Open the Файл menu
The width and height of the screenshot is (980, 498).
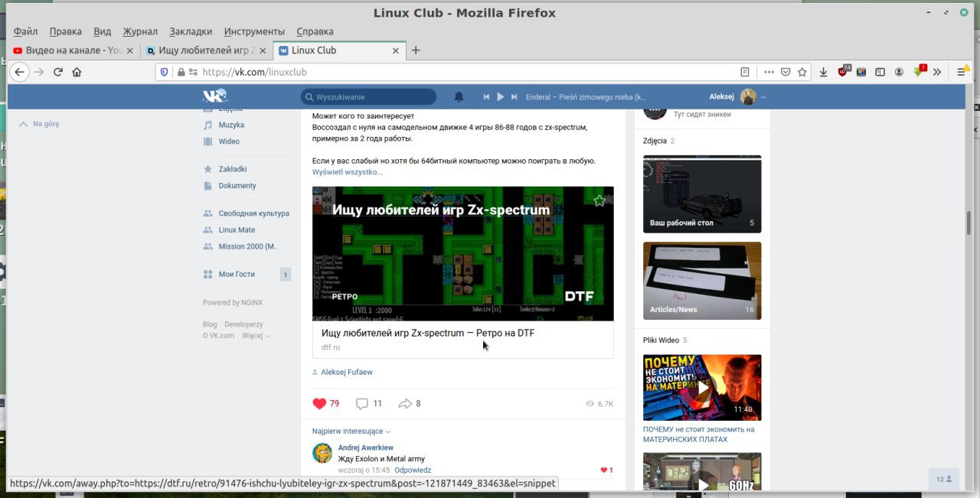[25, 31]
